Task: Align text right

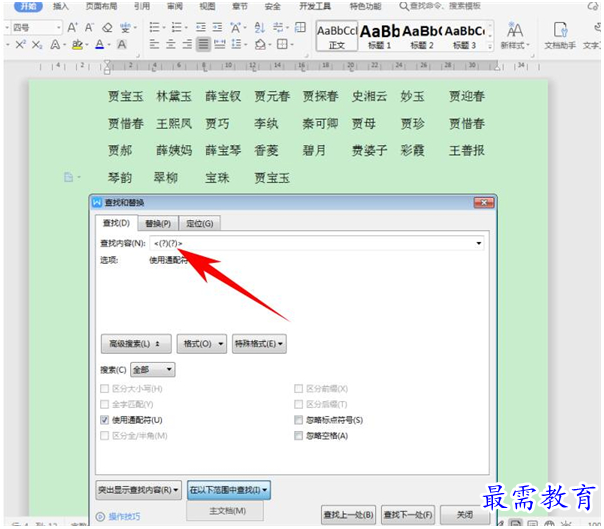Action: click(x=187, y=45)
